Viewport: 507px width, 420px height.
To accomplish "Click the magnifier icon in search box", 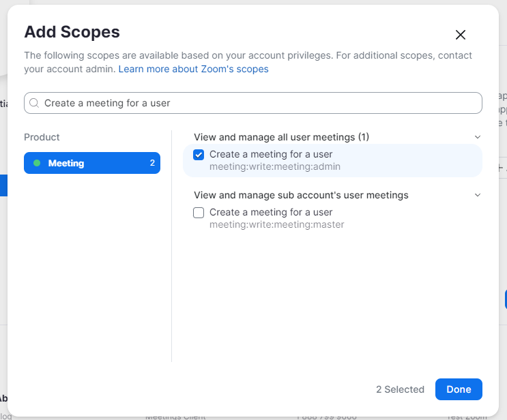I will (34, 103).
